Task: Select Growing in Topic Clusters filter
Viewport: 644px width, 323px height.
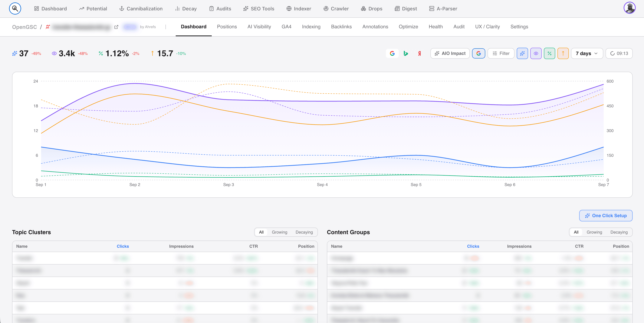Action: point(280,232)
